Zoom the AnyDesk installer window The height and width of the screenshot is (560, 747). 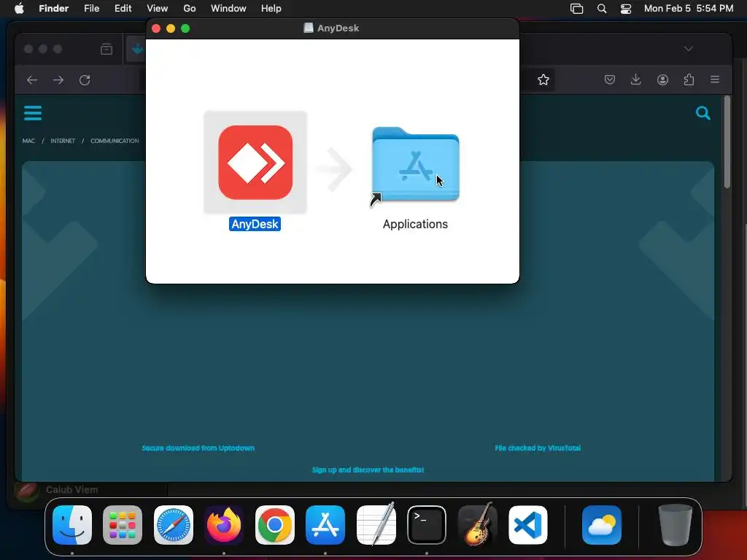click(185, 28)
